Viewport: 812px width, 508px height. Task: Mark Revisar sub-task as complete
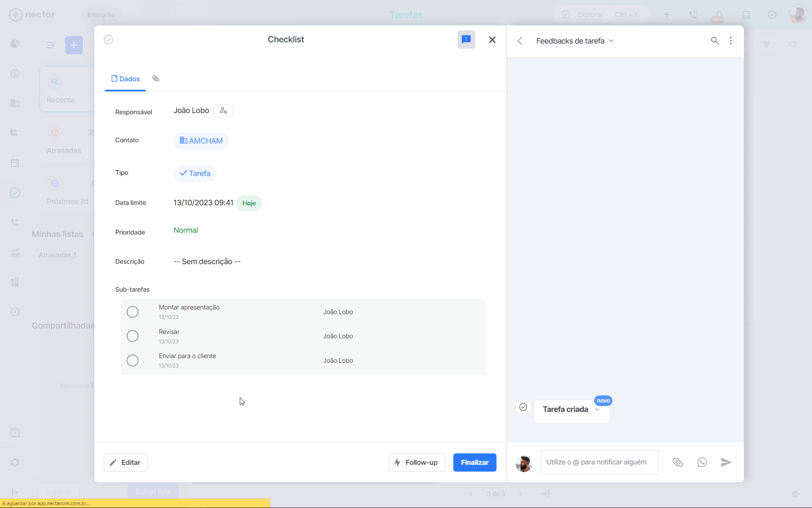click(132, 336)
